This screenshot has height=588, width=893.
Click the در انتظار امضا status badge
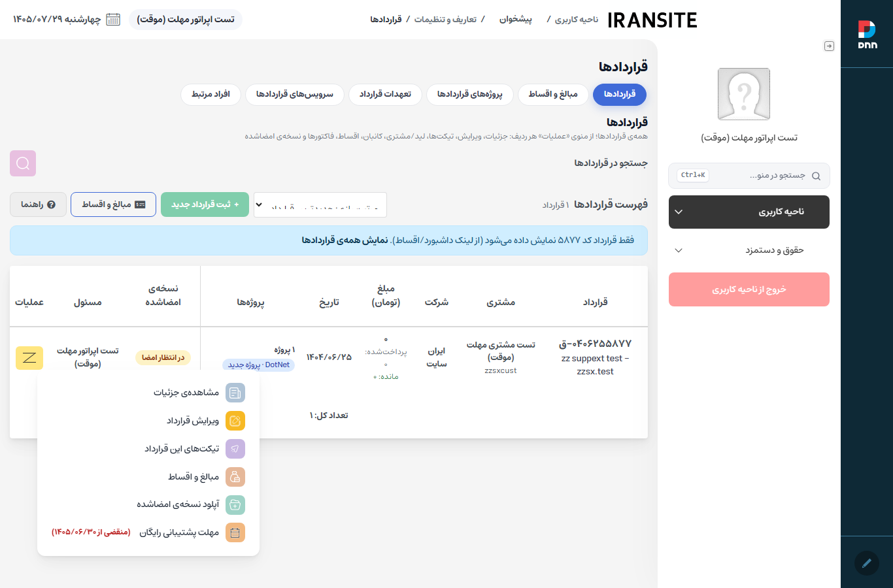[x=163, y=357]
